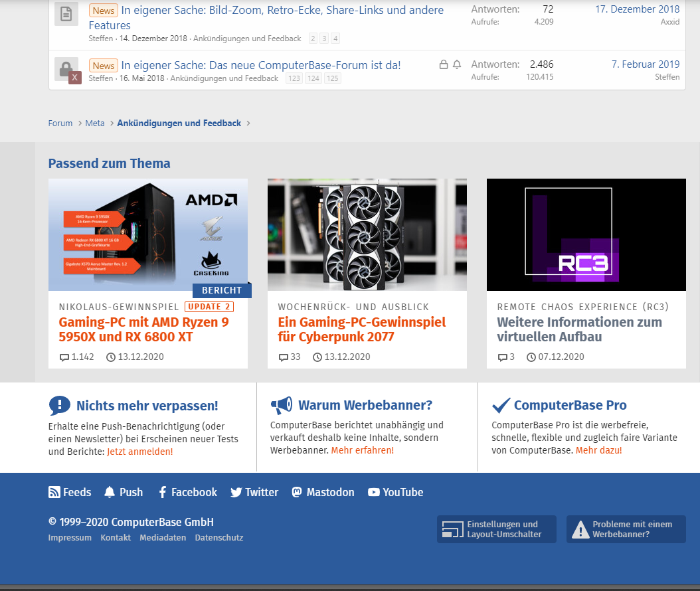Open article Gaming-PC mit AMD Ryzen 9
The image size is (700, 591).
point(143,329)
